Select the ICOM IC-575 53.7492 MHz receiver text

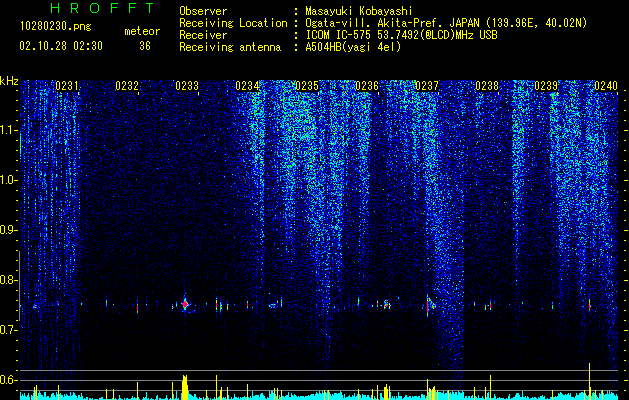click(401, 35)
